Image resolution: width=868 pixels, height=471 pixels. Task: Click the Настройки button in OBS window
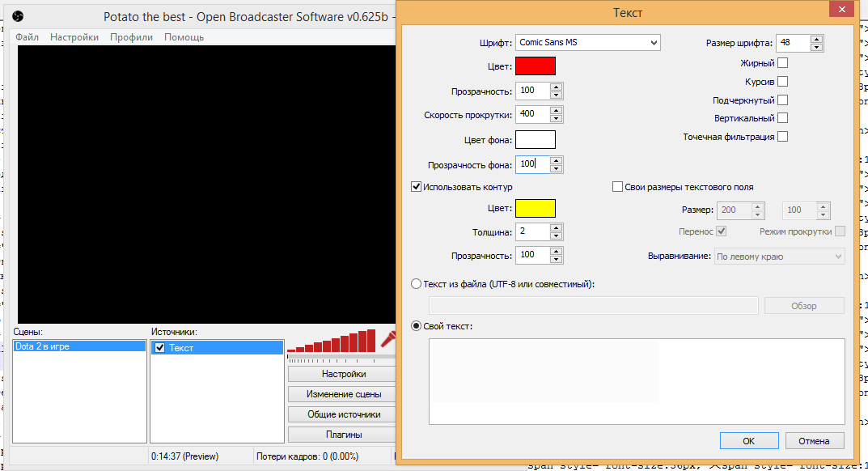tap(343, 374)
